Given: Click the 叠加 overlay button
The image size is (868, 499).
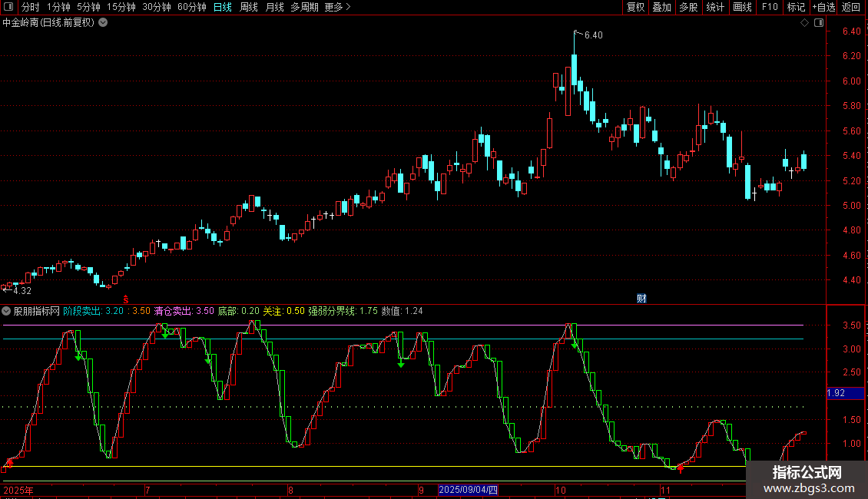Looking at the screenshot, I should click(x=661, y=7).
